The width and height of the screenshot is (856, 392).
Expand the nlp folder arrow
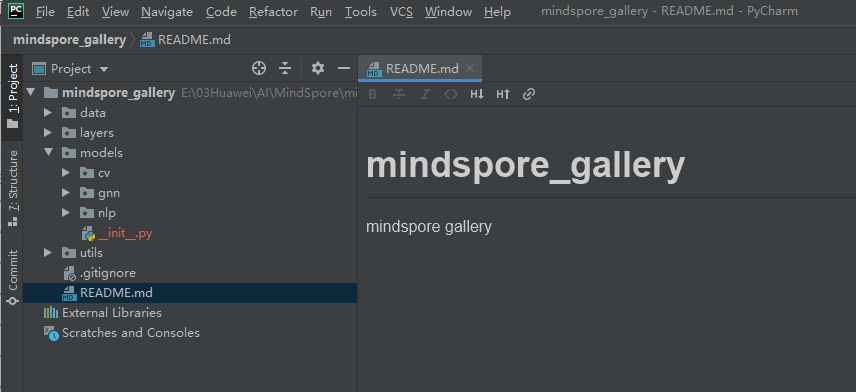pyautogui.click(x=66, y=213)
